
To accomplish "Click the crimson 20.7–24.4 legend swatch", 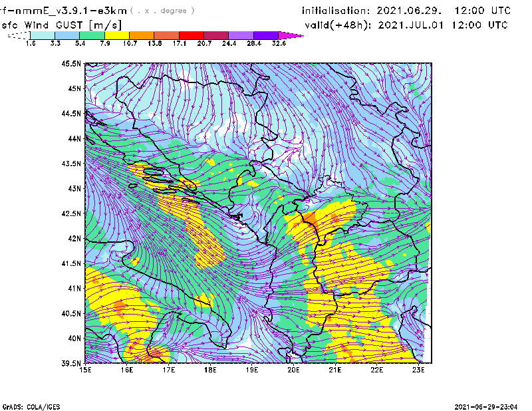I will coord(216,35).
